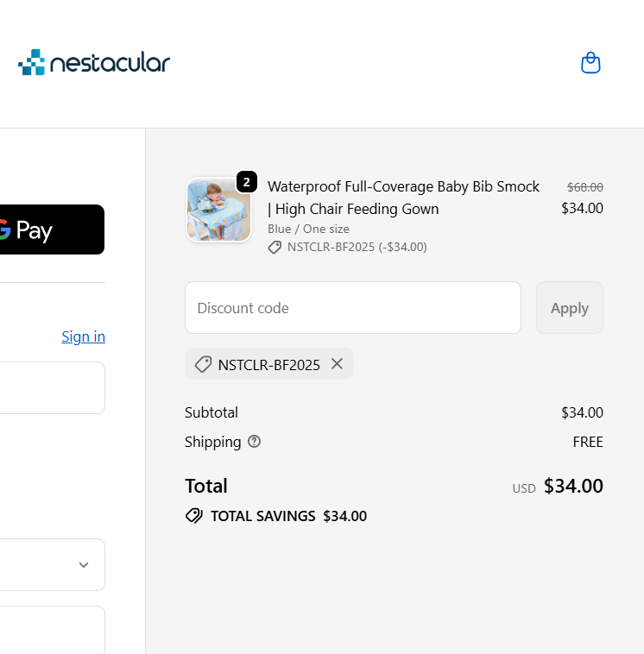Screen dimensions: 644x654
Task: Click the baby bib product thumbnail
Action: point(218,210)
